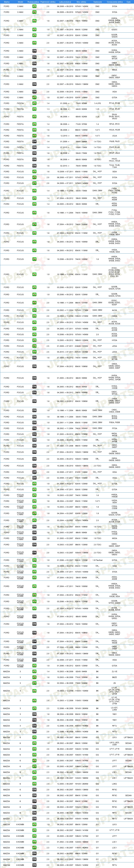Click the Model column header
Viewport: 134px width, 868px height.
[20, 2]
